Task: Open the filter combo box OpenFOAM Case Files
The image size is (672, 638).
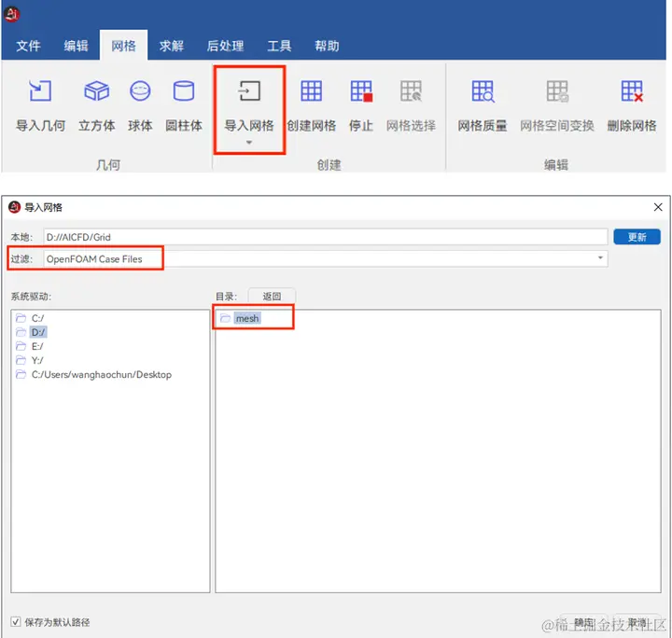Action: tap(326, 258)
